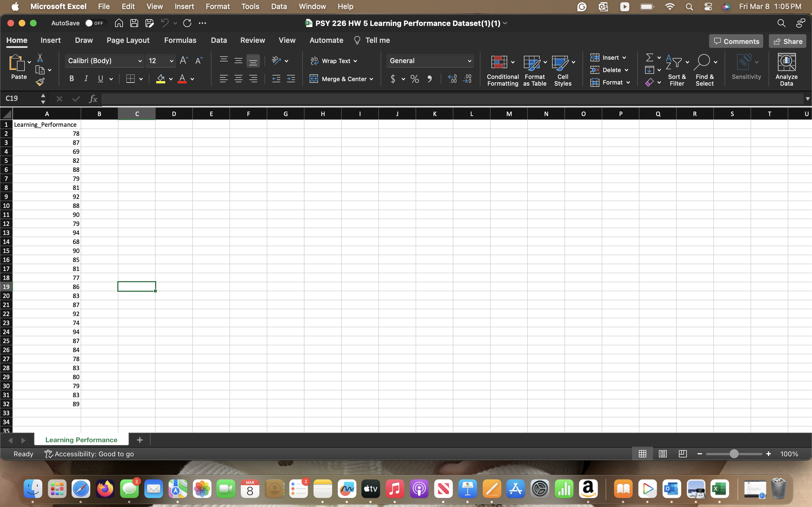Open the Data menu in menu bar
This screenshot has height=507, width=812.
point(279,6)
